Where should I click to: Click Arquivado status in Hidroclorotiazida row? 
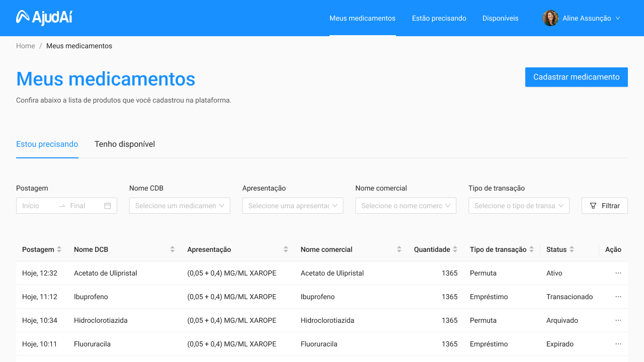(x=562, y=320)
